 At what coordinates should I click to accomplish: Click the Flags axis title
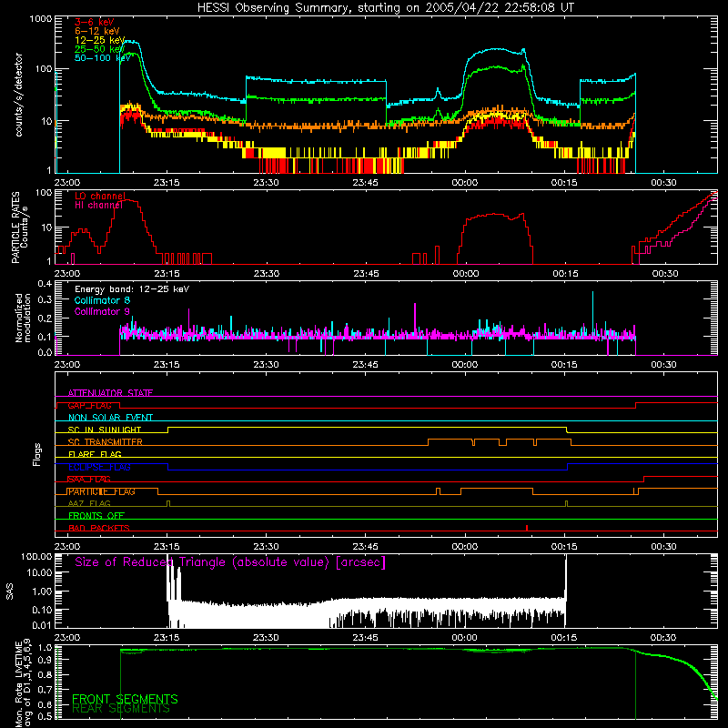(37, 454)
